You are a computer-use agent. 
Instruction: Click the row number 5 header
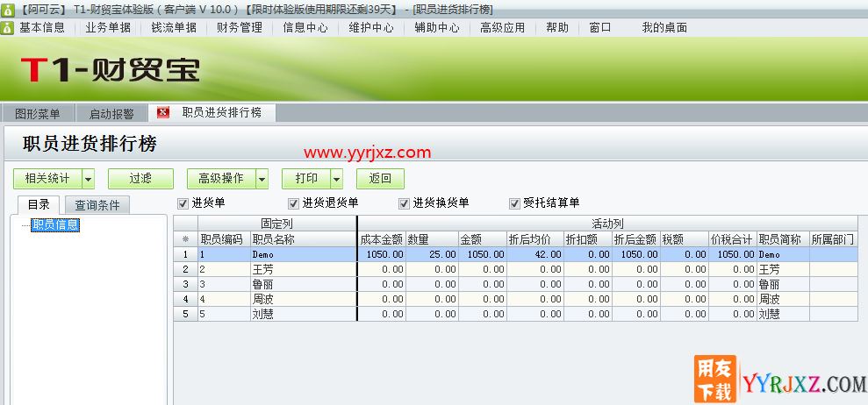pos(185,314)
